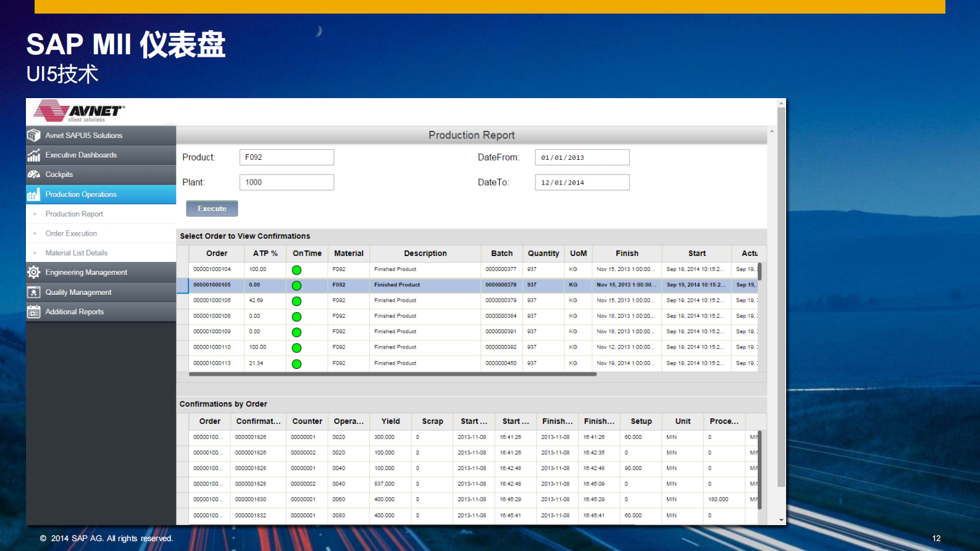The image size is (980, 551).
Task: Click yield value 300.000
Action: click(384, 437)
